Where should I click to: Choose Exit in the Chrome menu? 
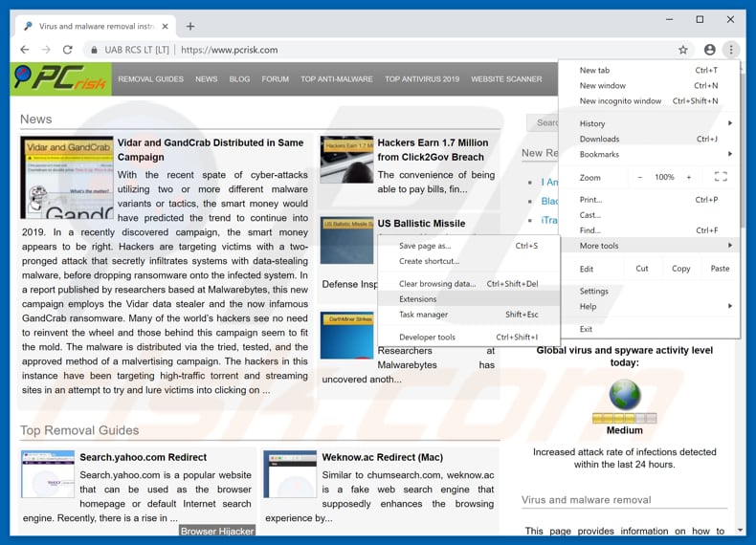tap(650, 329)
